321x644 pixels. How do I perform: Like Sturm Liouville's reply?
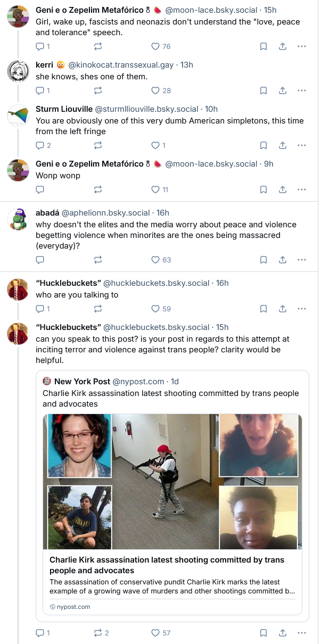[x=155, y=145]
